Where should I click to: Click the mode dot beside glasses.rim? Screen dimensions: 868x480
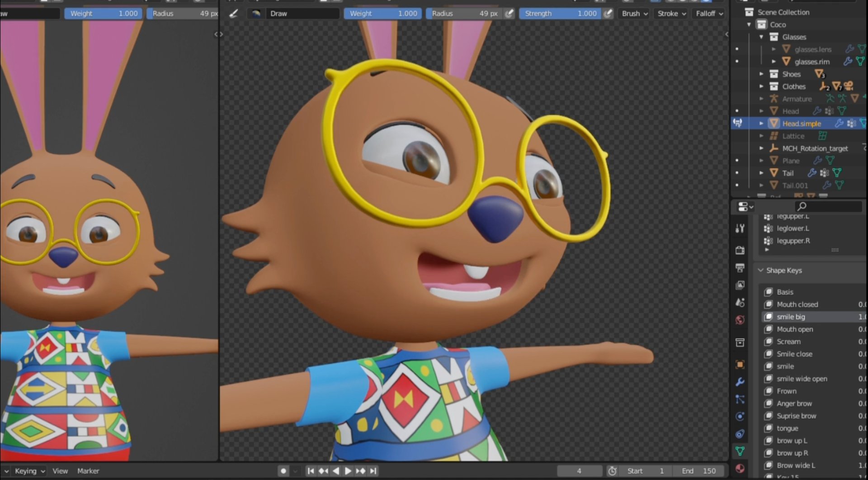tap(737, 61)
